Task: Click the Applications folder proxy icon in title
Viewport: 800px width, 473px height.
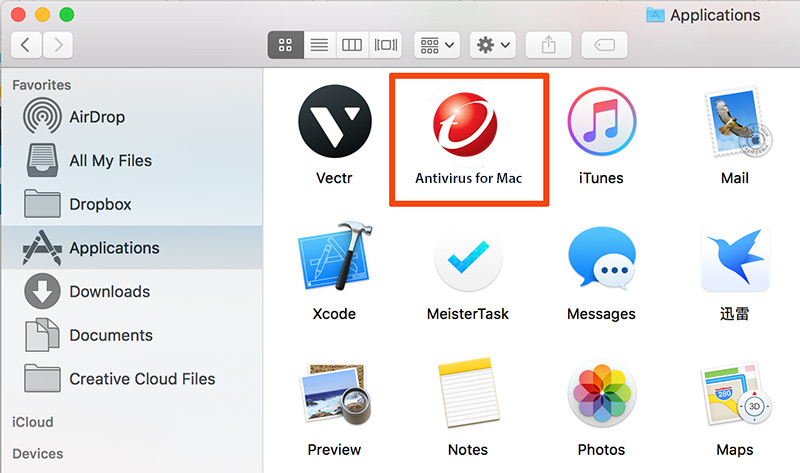Action: [x=655, y=15]
